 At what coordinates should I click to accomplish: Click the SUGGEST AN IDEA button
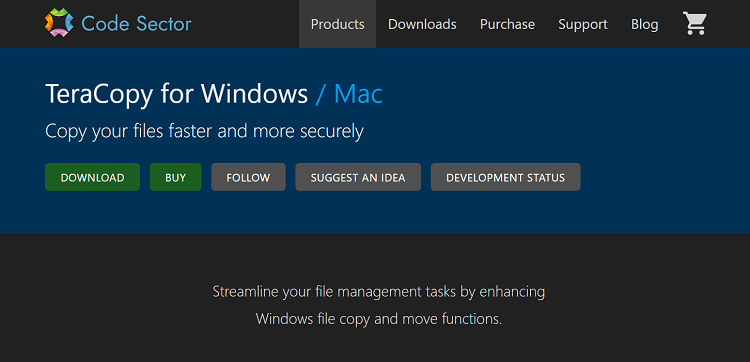[x=358, y=177]
